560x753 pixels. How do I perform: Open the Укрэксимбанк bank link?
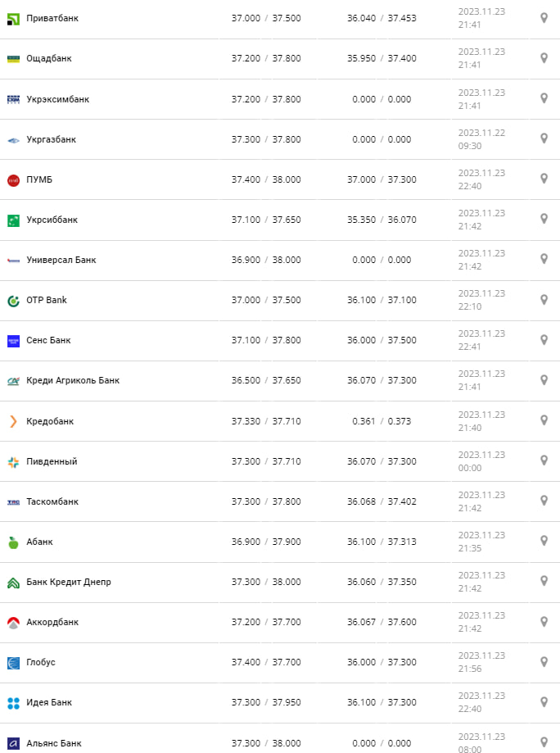point(57,99)
